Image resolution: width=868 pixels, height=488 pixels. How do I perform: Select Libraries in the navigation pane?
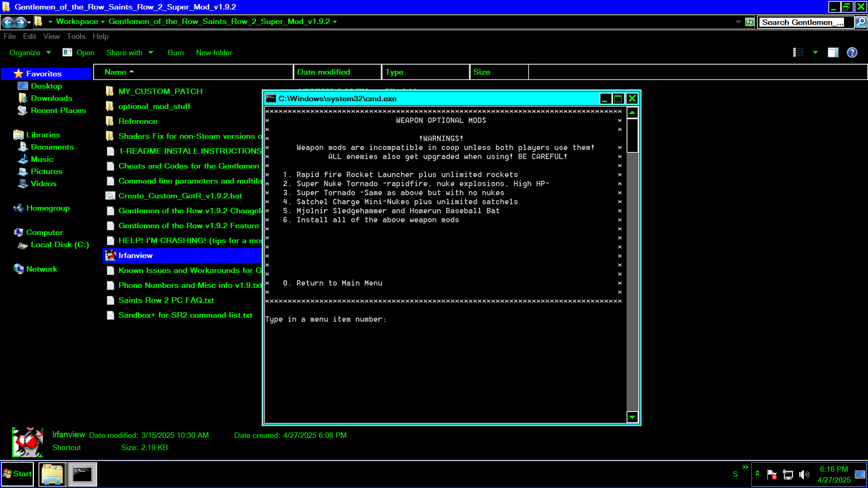click(43, 135)
